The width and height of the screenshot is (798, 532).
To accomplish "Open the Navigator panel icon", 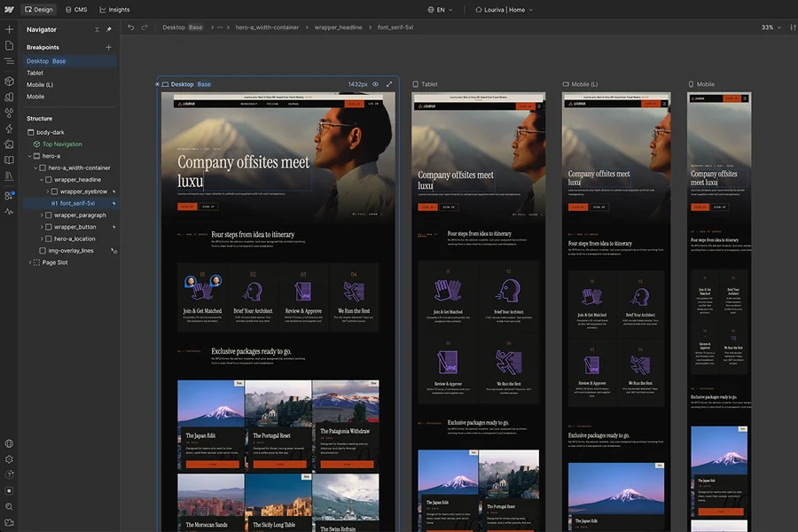I will point(9,61).
